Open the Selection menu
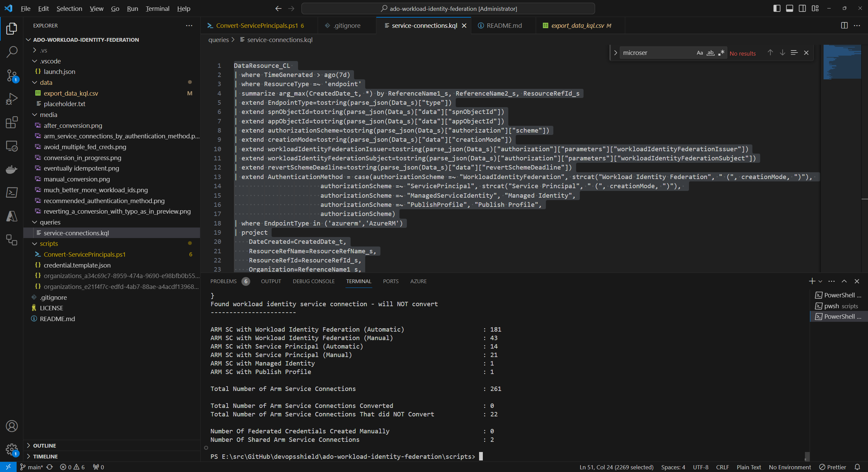This screenshot has height=472, width=868. (x=69, y=8)
